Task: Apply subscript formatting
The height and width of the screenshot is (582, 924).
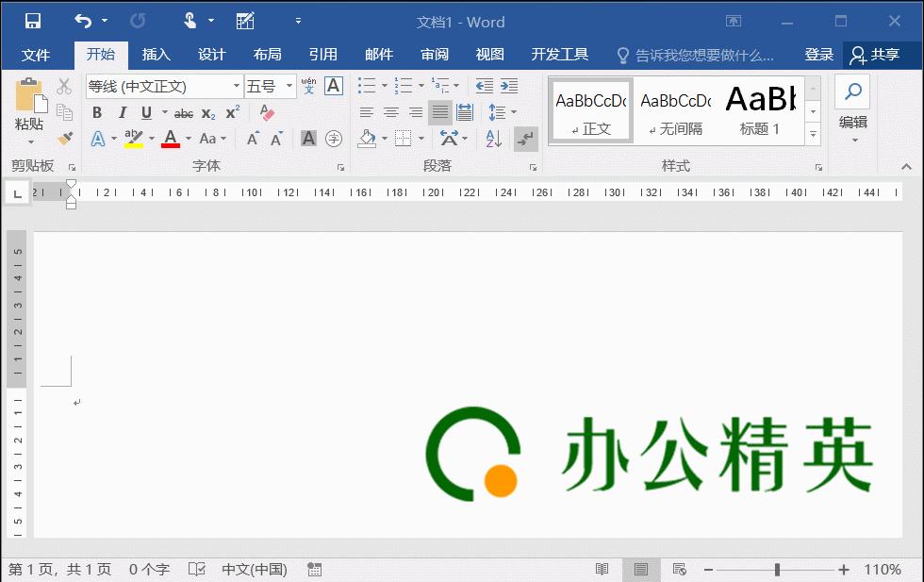Action: (x=207, y=111)
